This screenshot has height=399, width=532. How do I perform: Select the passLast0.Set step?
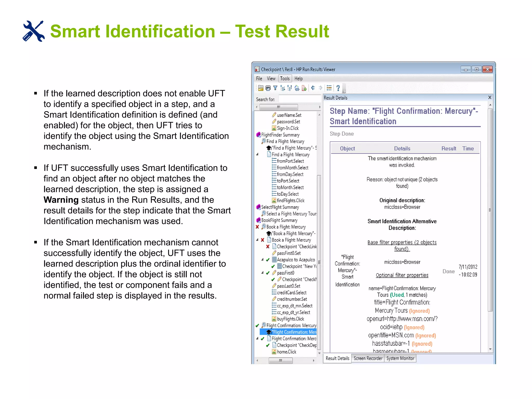[289, 286]
